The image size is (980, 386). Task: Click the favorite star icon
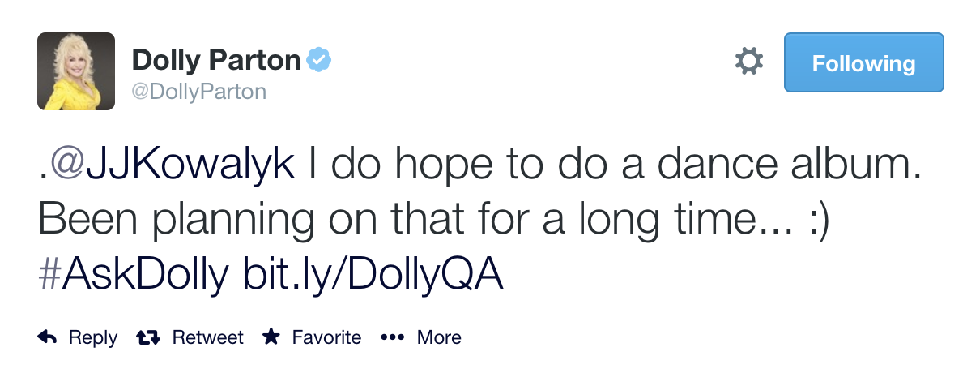tap(271, 337)
